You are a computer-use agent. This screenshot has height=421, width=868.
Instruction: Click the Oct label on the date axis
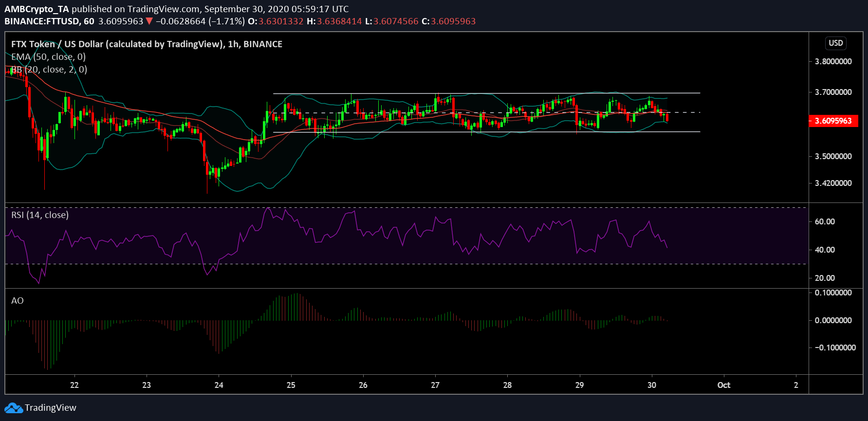(x=723, y=385)
